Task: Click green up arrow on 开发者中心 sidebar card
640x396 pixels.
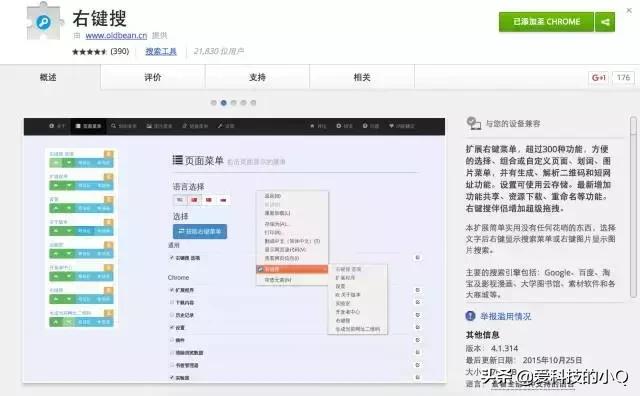Action: pyautogui.click(x=56, y=276)
